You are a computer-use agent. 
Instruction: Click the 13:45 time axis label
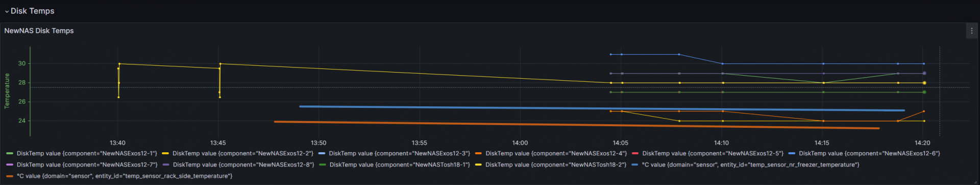(218, 143)
